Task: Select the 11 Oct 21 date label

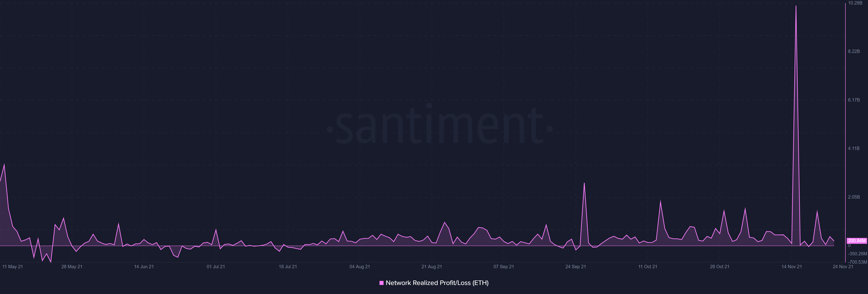Action: point(648,267)
